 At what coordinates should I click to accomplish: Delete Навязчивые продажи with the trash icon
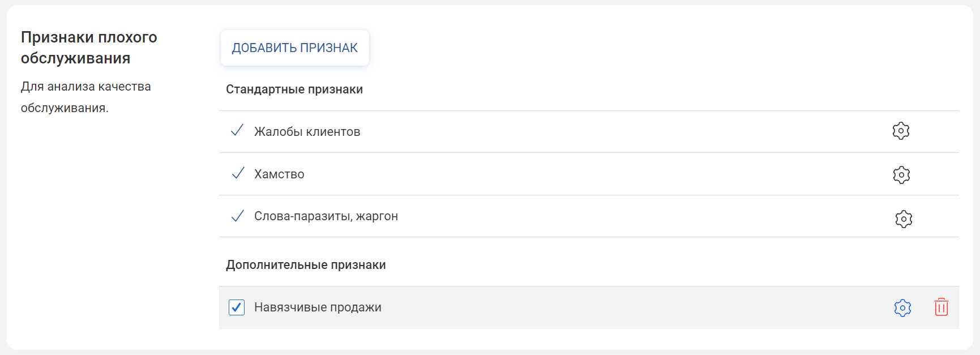941,307
